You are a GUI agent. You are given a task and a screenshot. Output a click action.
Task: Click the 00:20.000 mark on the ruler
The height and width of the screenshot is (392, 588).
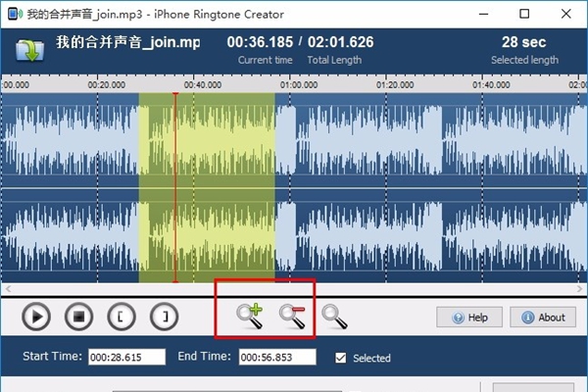107,85
